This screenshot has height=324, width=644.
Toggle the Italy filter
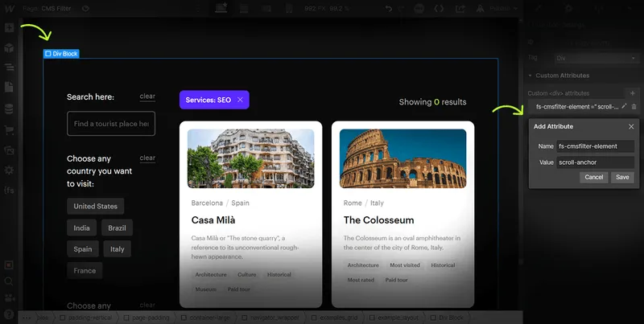pos(117,249)
